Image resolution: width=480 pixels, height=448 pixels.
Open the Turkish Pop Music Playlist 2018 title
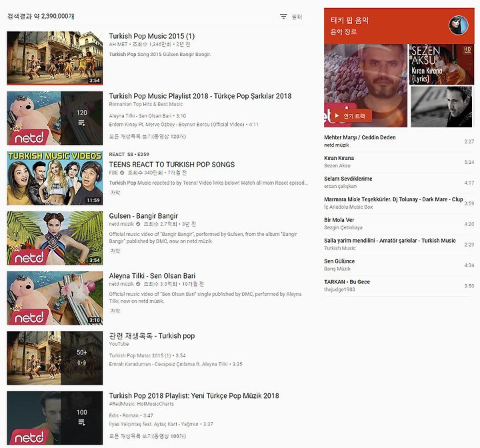(x=200, y=96)
